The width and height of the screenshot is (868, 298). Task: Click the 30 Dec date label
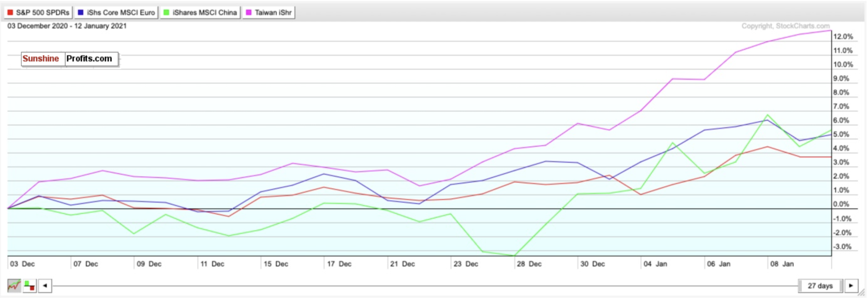point(593,264)
